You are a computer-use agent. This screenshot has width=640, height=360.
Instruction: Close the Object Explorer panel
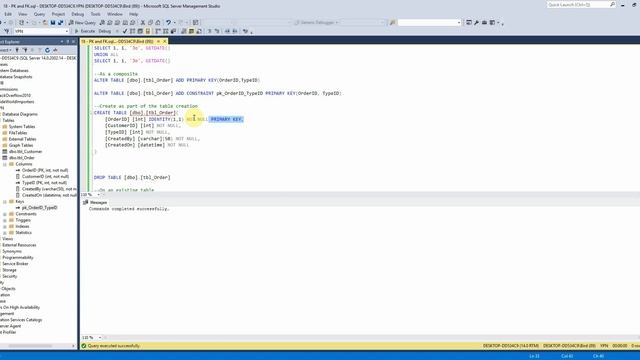[x=73, y=41]
